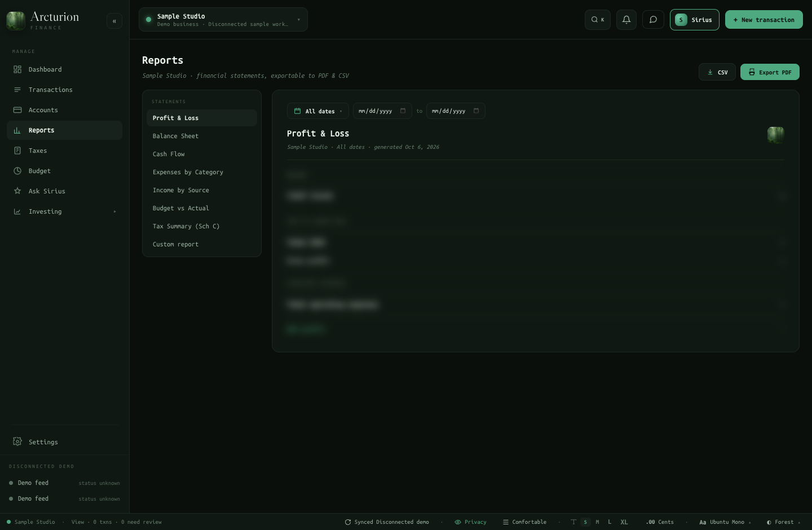Open the search icon in the header

598,20
